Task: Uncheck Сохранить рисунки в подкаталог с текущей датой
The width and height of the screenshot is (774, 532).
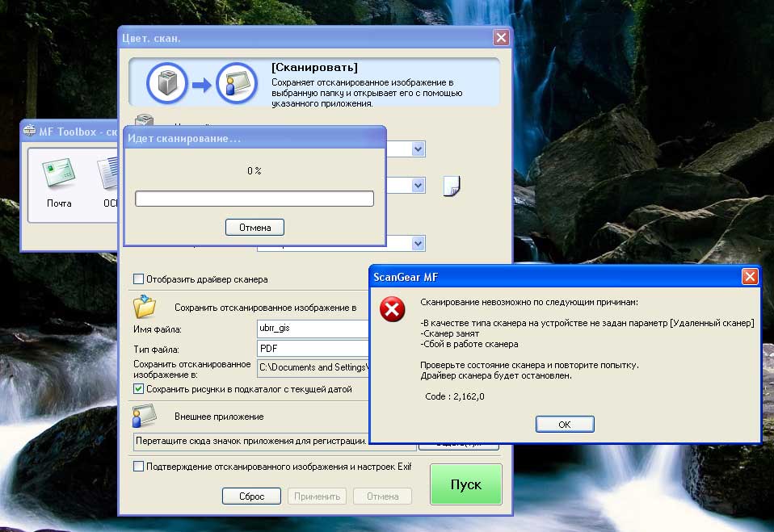Action: pos(139,389)
